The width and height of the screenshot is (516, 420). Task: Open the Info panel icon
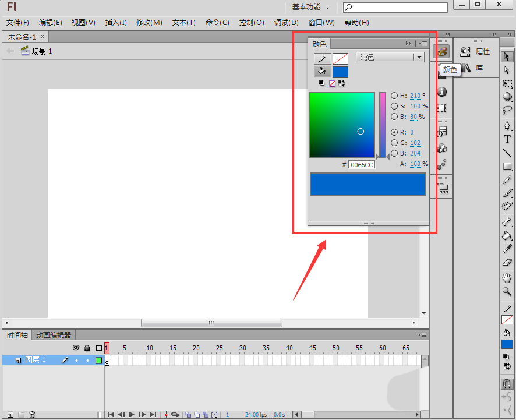tap(441, 92)
